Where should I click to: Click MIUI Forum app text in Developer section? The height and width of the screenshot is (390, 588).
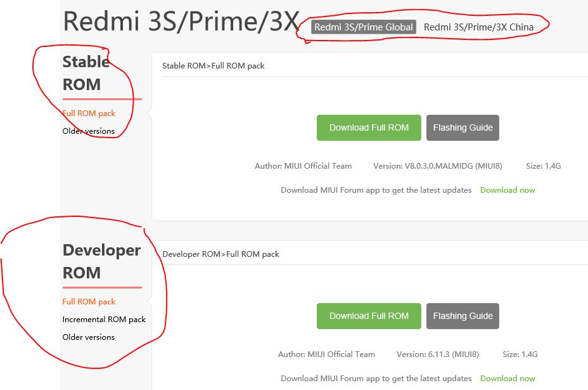tap(376, 379)
